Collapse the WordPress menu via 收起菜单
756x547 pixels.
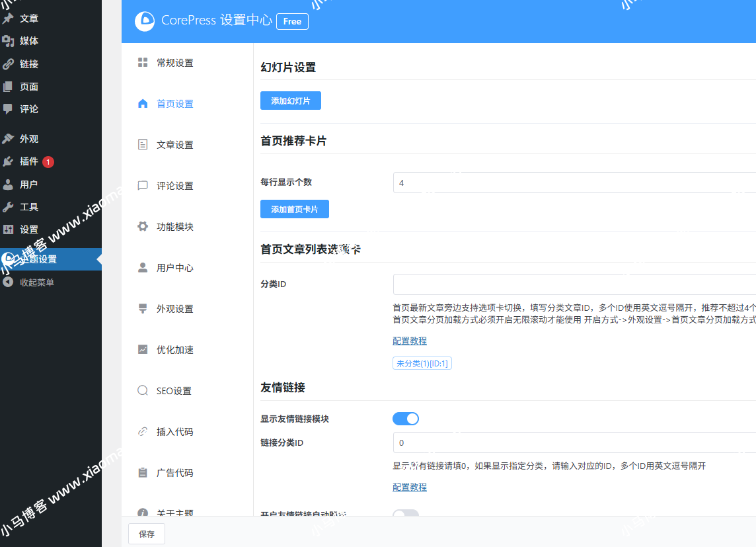(28, 282)
